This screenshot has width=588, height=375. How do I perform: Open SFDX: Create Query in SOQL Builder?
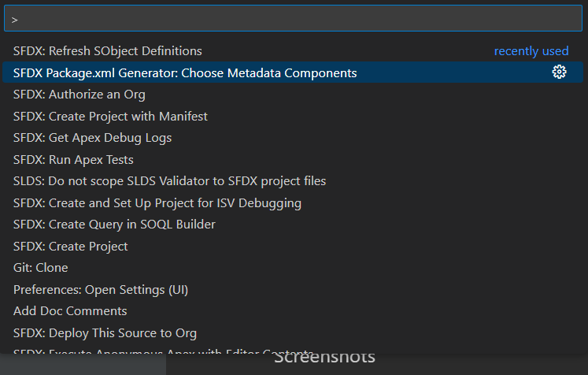click(293, 225)
